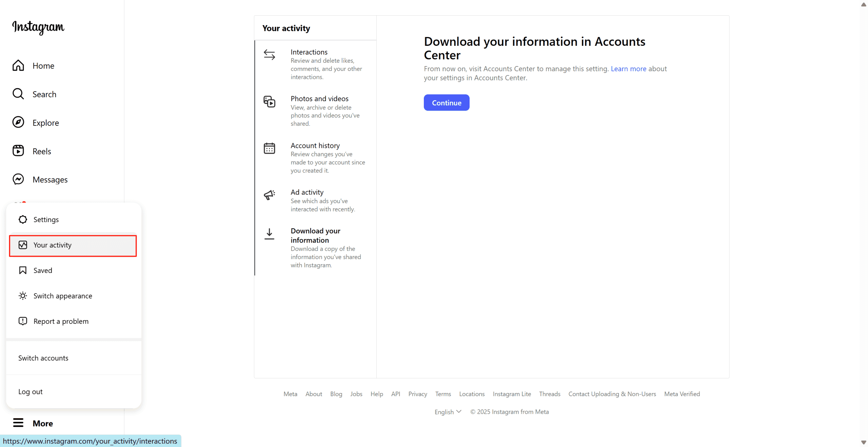
Task: Click the Download arrow icon
Action: 270,234
